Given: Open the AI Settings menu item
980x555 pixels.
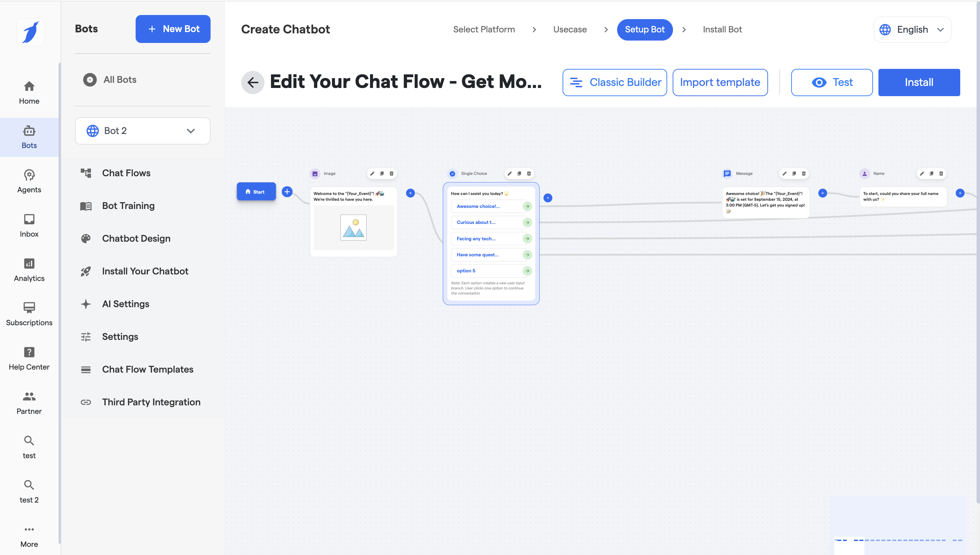Looking at the screenshot, I should (125, 304).
